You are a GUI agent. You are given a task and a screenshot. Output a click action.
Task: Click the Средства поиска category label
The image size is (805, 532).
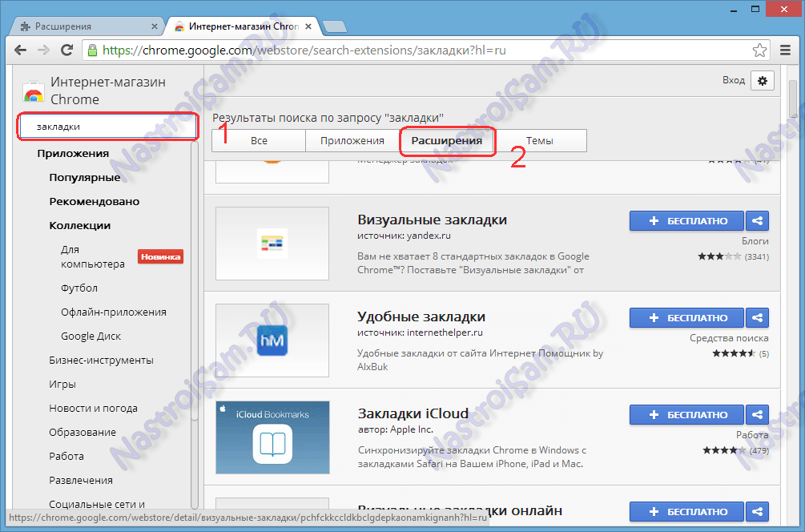(x=729, y=338)
